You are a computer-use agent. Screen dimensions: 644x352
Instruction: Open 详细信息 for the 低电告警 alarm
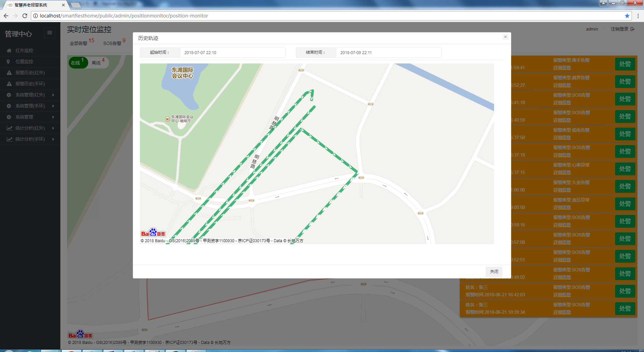click(x=562, y=137)
